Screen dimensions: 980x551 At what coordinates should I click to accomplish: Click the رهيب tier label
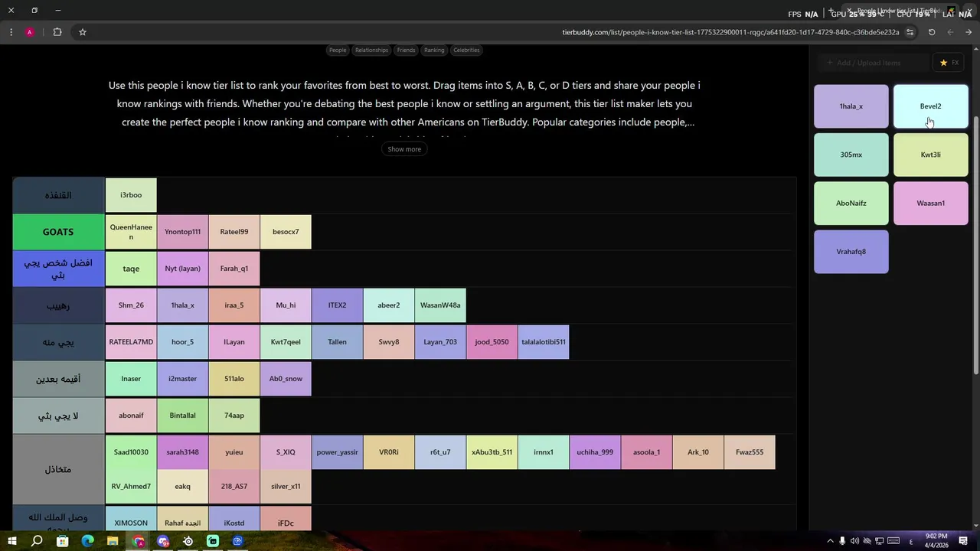pyautogui.click(x=58, y=305)
